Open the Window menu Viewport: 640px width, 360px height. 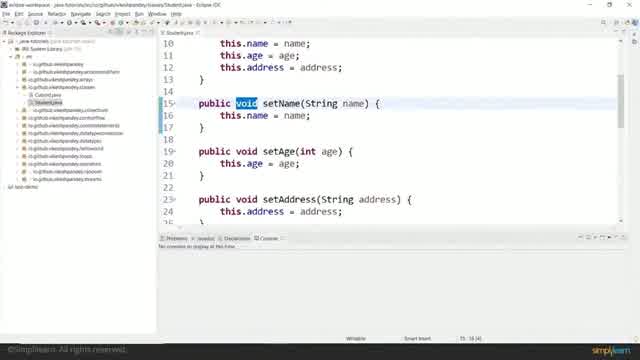click(x=157, y=14)
